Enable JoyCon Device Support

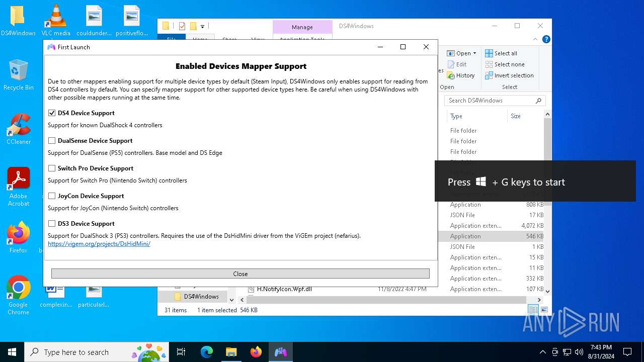click(x=52, y=196)
